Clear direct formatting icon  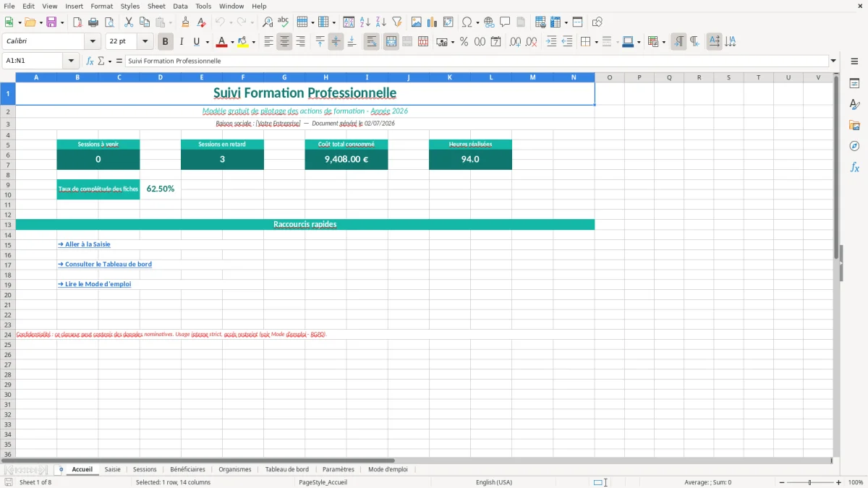coord(201,22)
